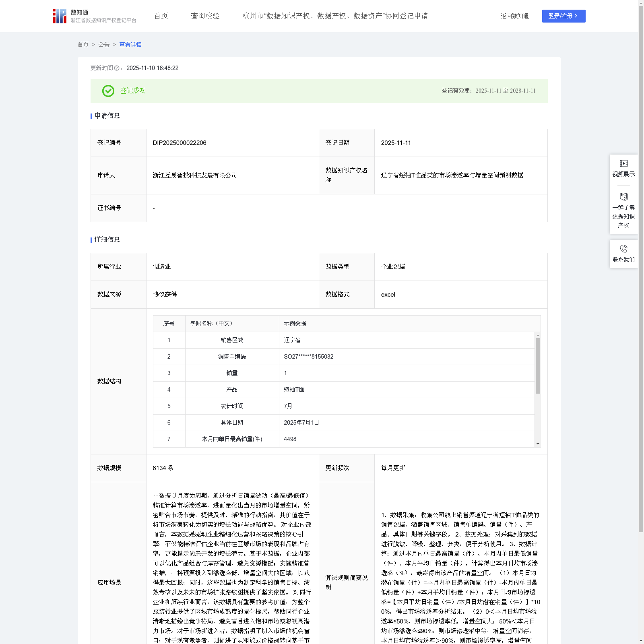Click 辽宁省短袖T恤品类的市场渗透率 name text
Viewport: 644px width, 644px height.
pos(452,175)
